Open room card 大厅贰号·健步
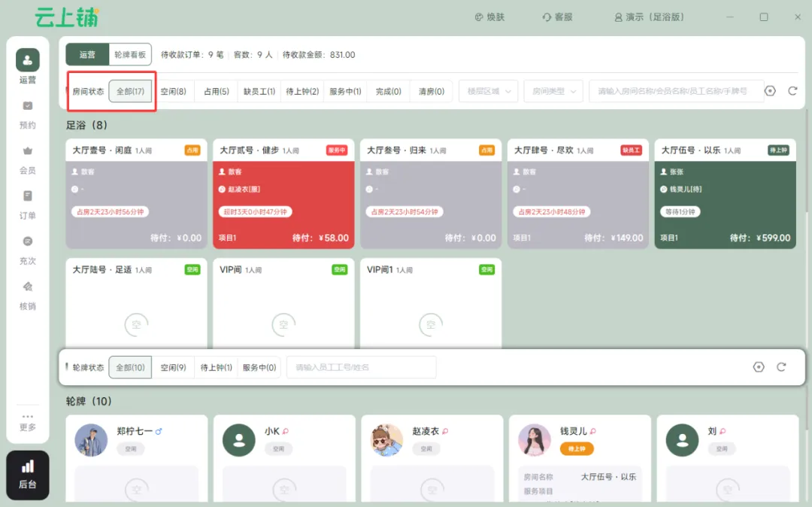Screen dimensions: 812x507 pos(283,193)
